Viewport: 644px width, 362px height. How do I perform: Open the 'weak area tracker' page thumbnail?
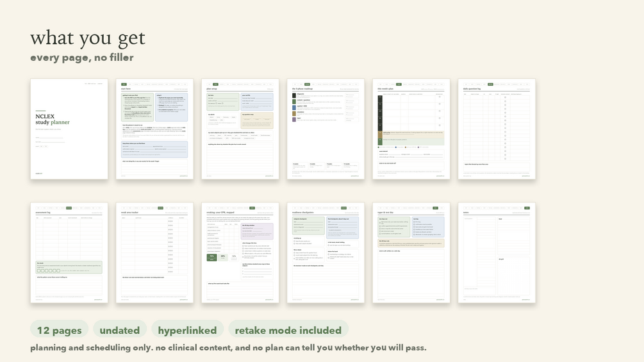[x=154, y=253]
